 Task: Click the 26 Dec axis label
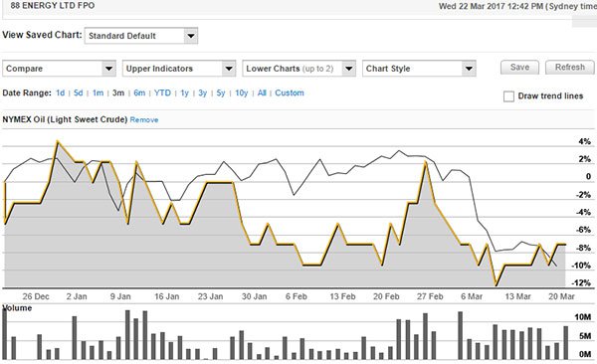coord(36,296)
